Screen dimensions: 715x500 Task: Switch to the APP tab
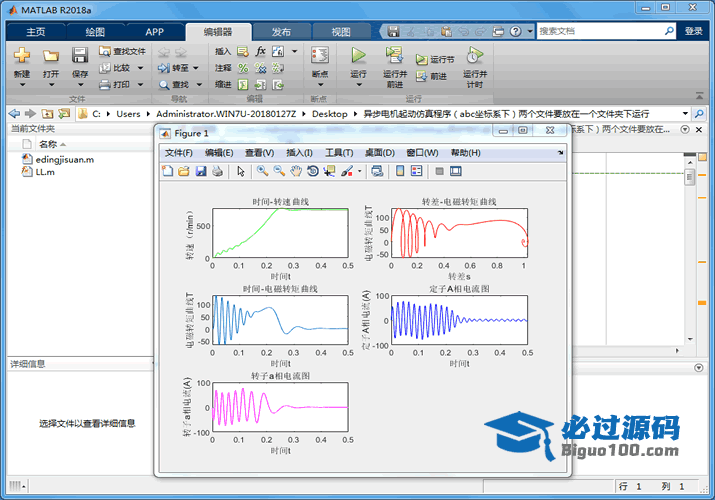click(x=155, y=31)
